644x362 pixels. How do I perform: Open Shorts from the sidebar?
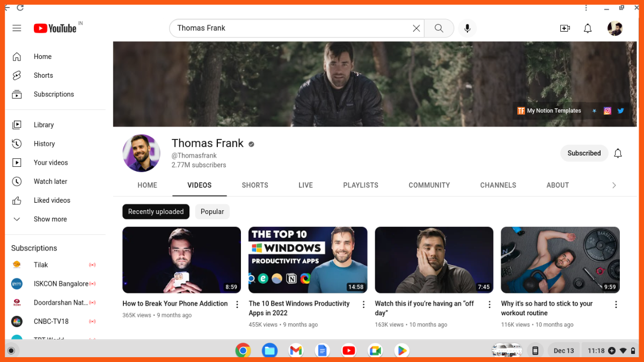(x=55, y=76)
